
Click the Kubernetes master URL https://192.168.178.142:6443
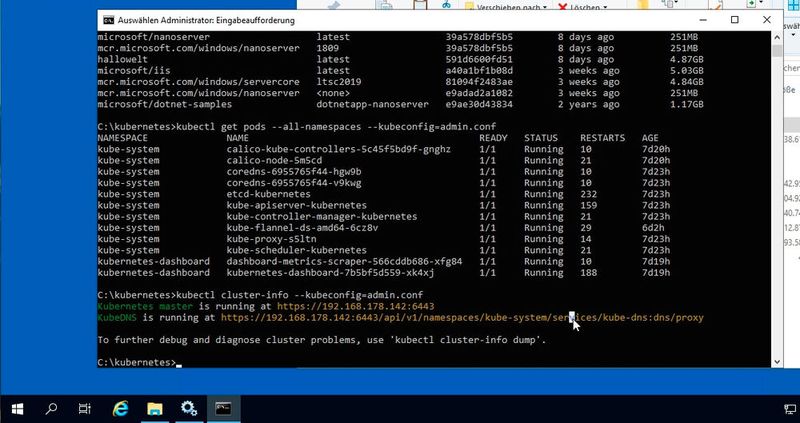pos(355,306)
